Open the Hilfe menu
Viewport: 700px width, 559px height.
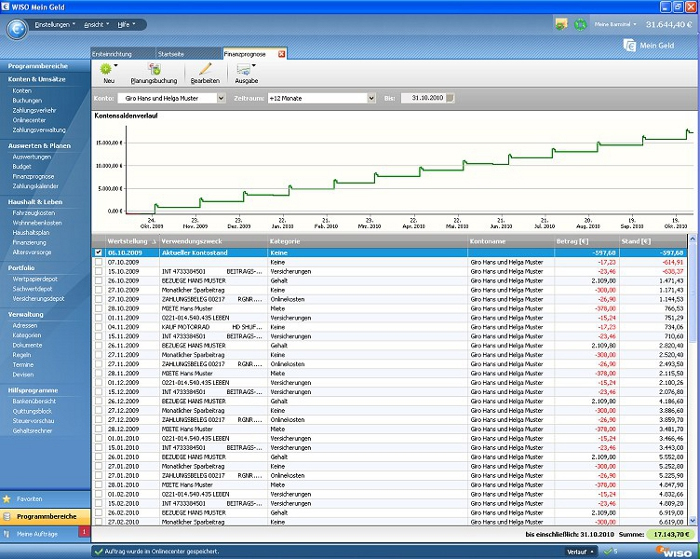pyautogui.click(x=126, y=25)
